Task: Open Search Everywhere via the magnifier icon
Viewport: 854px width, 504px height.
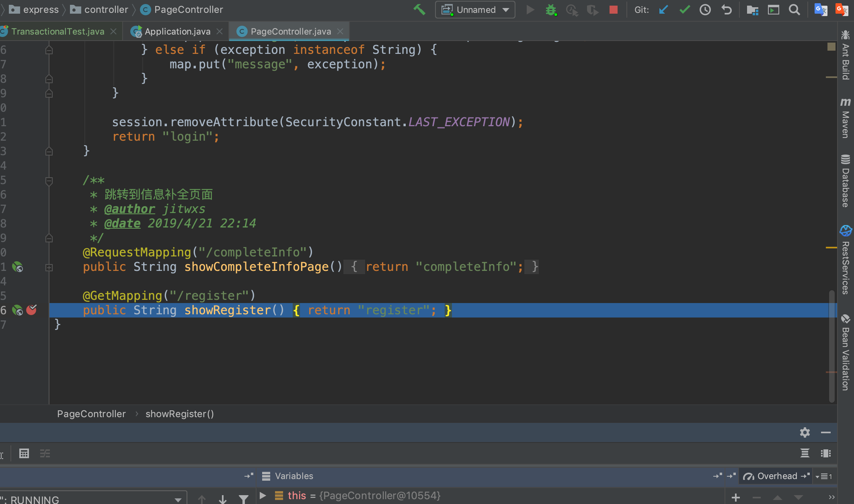Action: click(794, 10)
